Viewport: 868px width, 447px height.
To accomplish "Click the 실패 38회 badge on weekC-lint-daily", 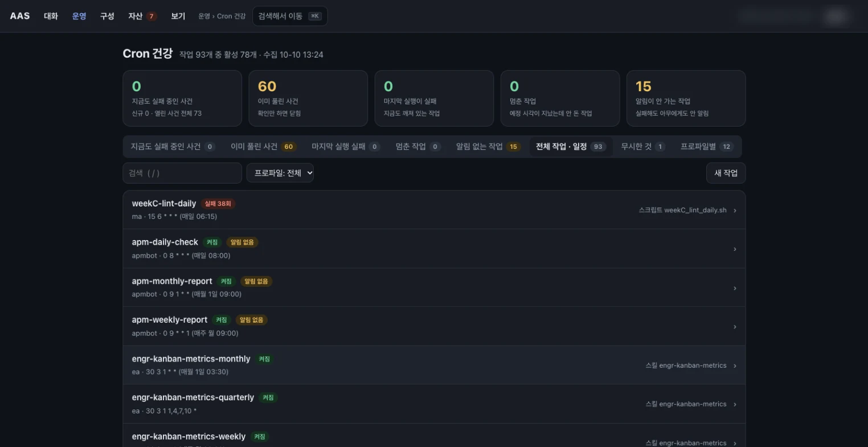I will pyautogui.click(x=218, y=204).
